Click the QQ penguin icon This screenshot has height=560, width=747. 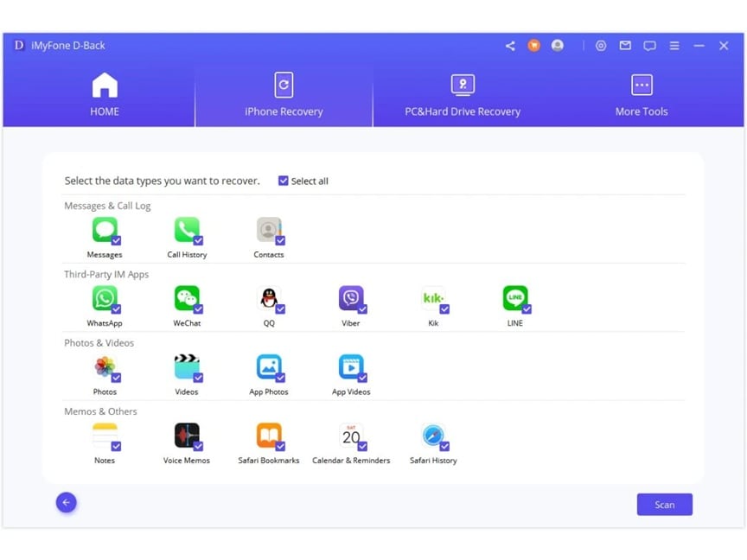(269, 298)
